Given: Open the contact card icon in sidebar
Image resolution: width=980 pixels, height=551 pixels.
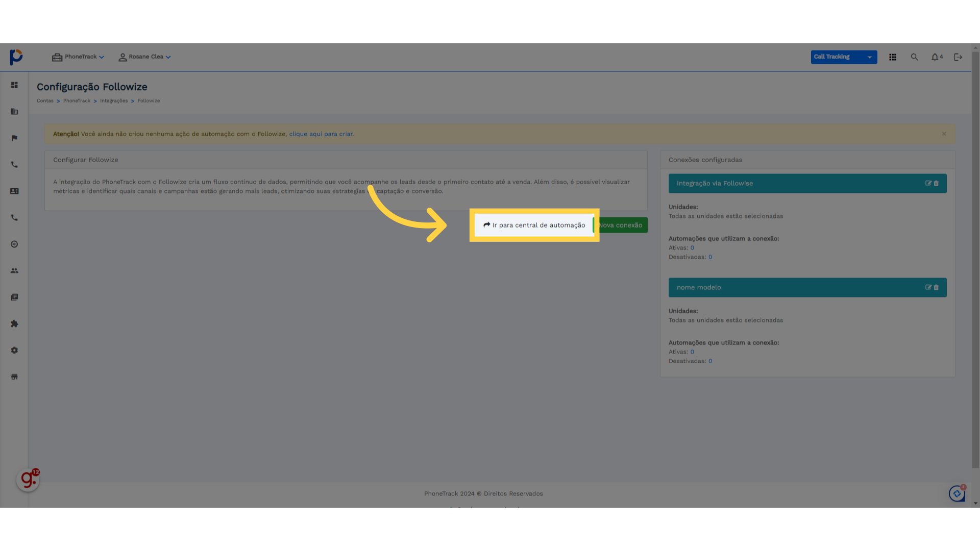Looking at the screenshot, I should 14,191.
